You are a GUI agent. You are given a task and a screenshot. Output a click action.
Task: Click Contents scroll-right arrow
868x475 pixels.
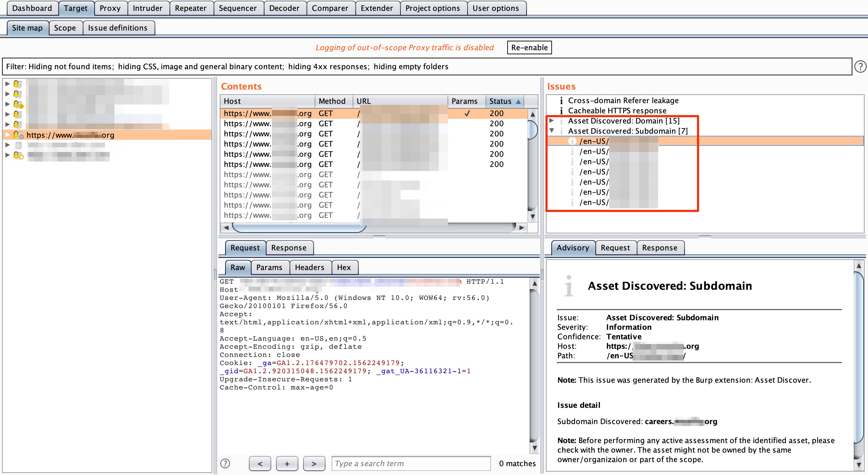pos(522,228)
